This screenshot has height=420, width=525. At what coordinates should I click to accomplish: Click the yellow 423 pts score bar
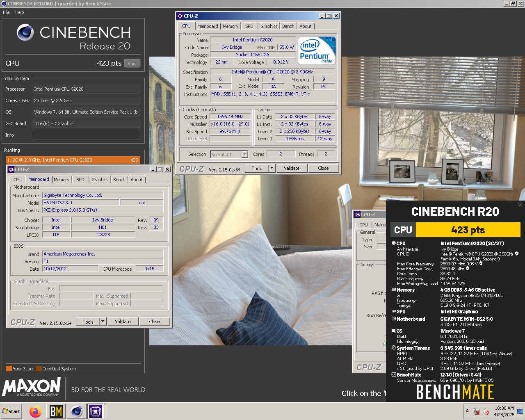(468, 230)
